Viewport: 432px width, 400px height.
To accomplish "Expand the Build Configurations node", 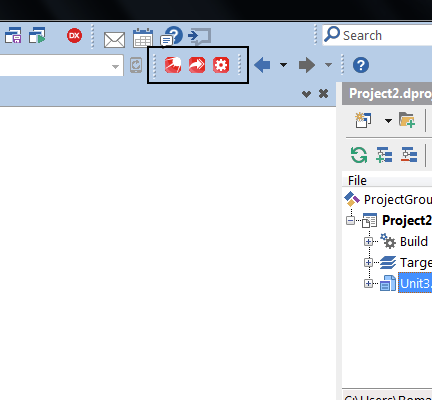I will click(368, 241).
